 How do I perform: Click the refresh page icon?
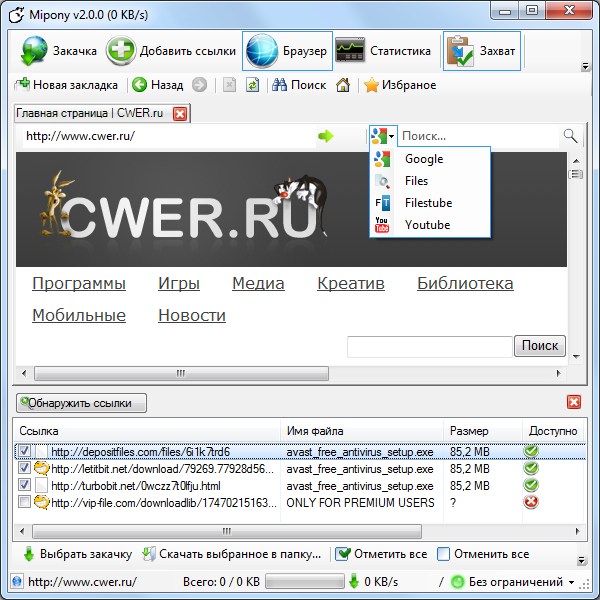(x=253, y=85)
